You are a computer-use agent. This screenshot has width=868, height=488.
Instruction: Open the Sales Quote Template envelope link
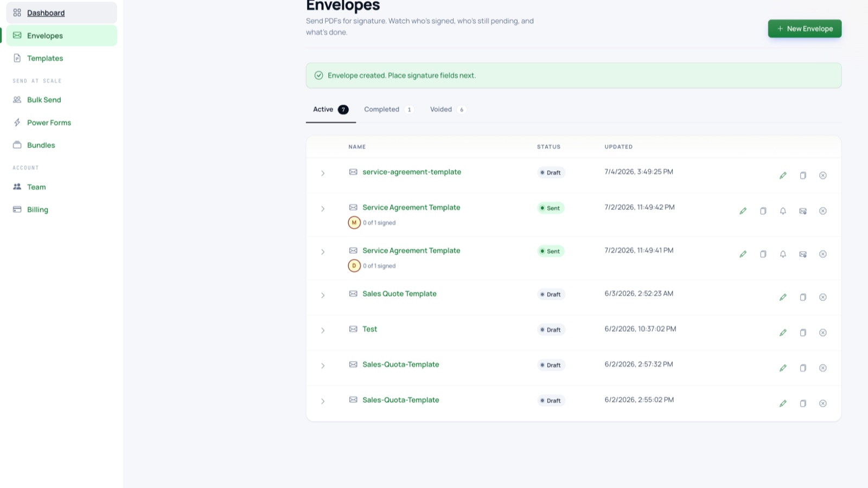[x=399, y=294]
